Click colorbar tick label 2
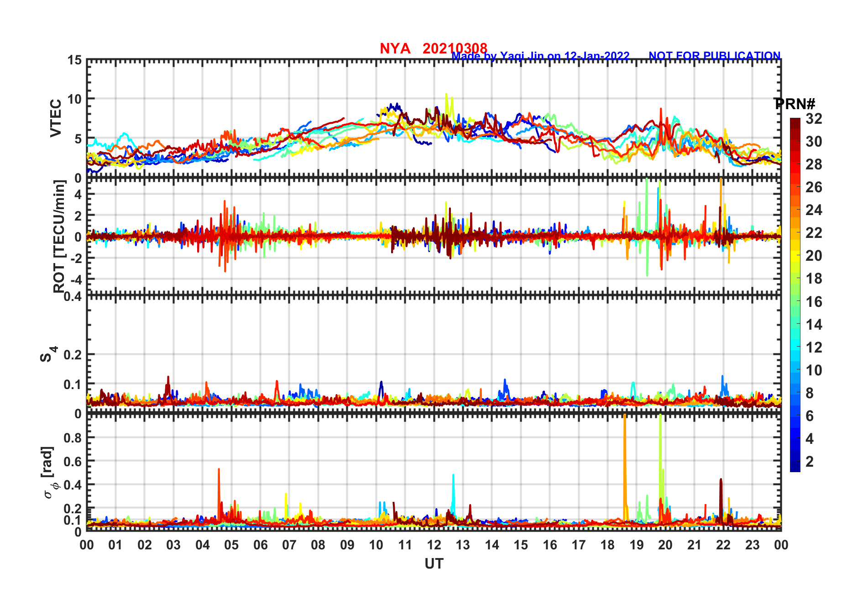The width and height of the screenshot is (868, 590). click(810, 462)
